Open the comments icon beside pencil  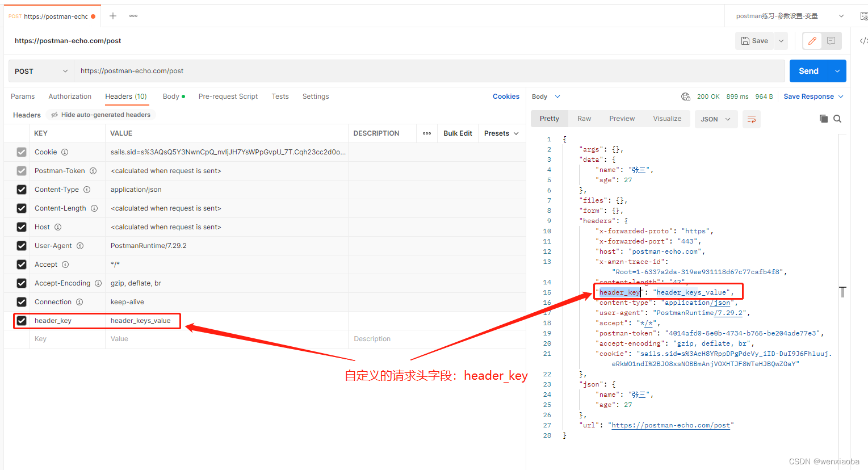point(831,41)
